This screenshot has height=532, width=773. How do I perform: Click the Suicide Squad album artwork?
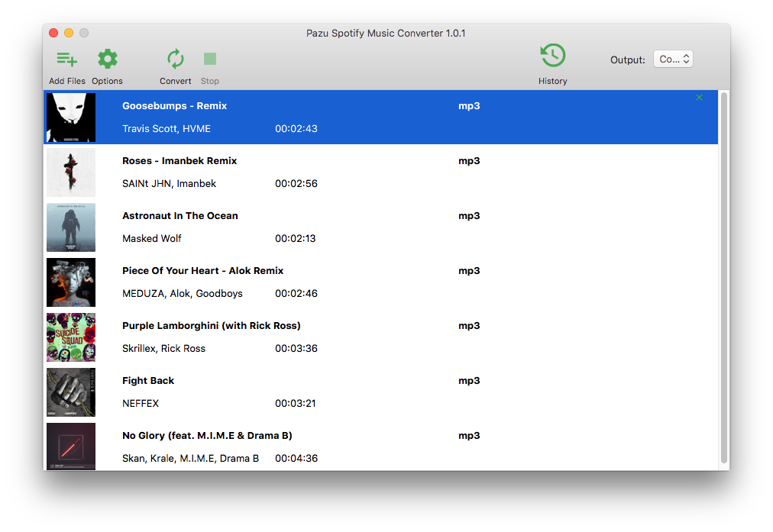pos(71,337)
